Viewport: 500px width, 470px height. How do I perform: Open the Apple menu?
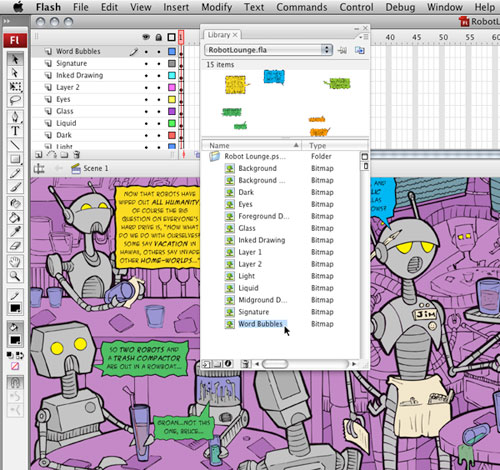click(17, 7)
